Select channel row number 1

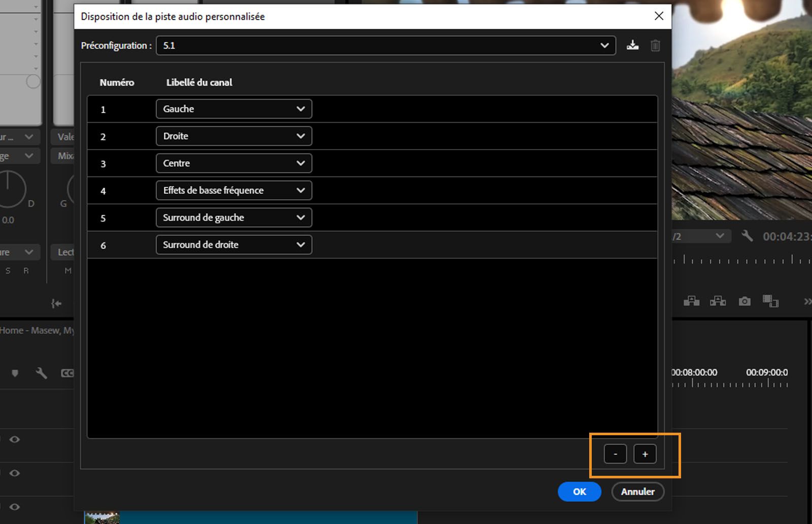373,109
